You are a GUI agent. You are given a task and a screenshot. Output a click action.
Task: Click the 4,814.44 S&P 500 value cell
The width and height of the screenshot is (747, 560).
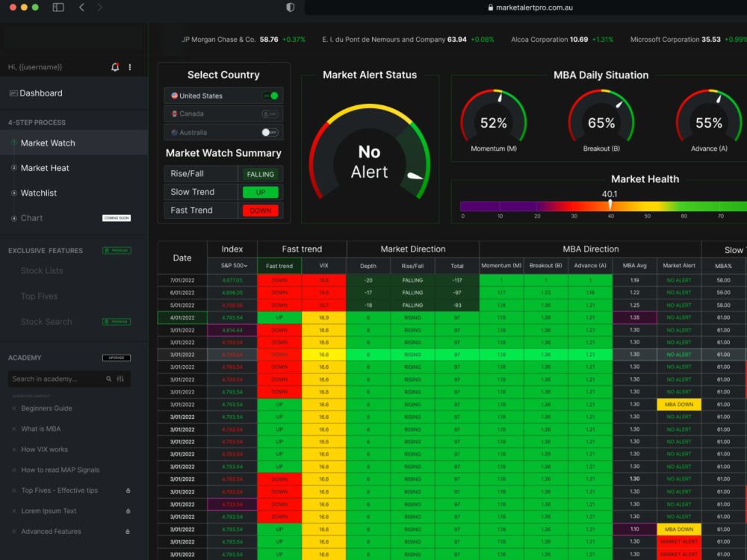(232, 330)
